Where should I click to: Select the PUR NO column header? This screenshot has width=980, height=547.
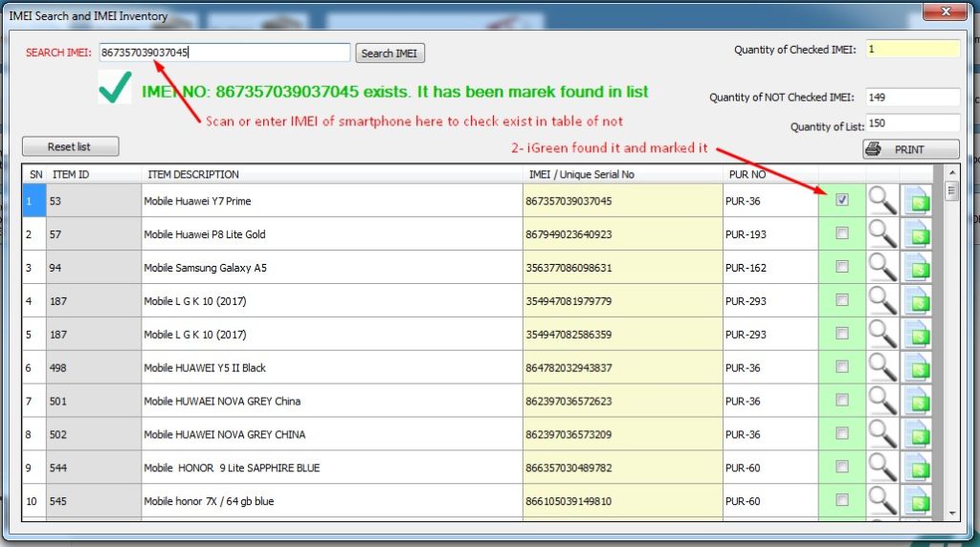click(770, 174)
